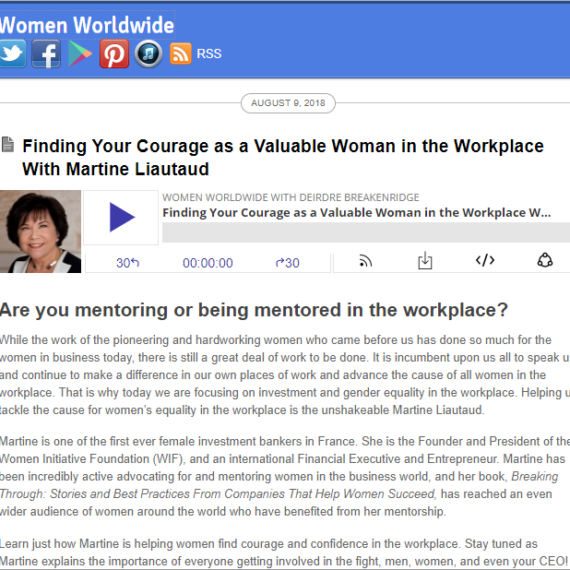Click the audio progress bar

coord(366,232)
